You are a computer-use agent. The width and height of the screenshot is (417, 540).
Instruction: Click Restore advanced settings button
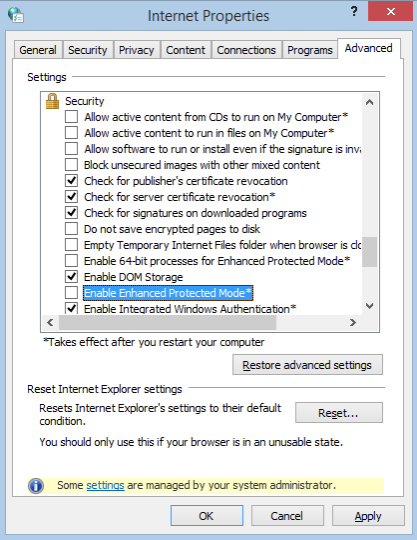point(307,365)
